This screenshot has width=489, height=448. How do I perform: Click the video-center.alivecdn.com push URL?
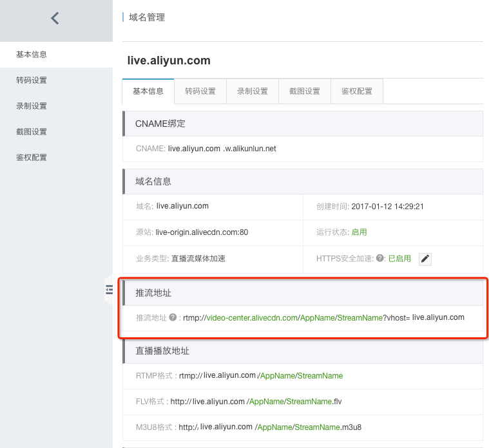(323, 317)
